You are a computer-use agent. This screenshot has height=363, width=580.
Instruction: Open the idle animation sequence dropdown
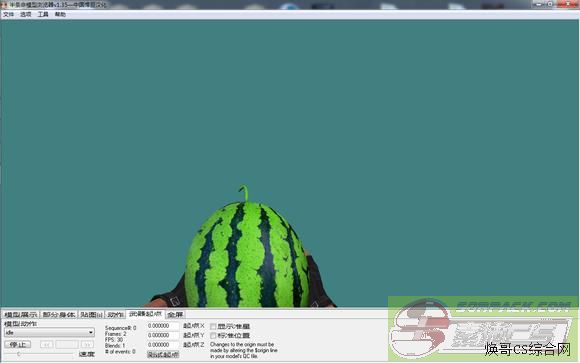[49, 332]
